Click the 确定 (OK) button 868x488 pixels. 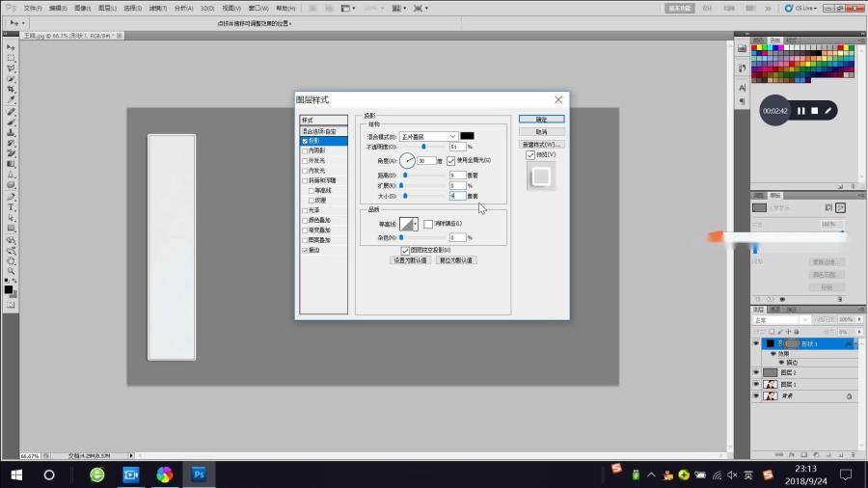pos(540,119)
